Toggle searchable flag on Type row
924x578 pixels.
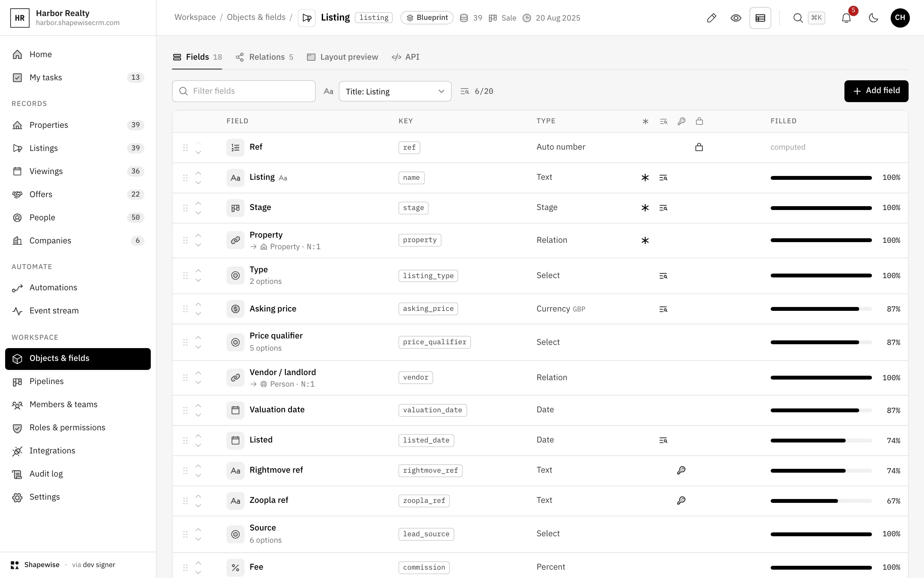[x=663, y=276]
